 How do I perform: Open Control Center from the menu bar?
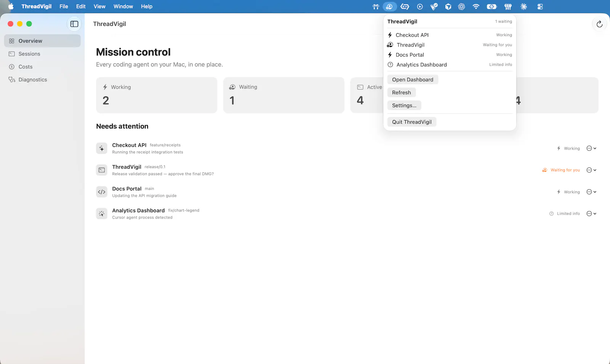tap(540, 6)
